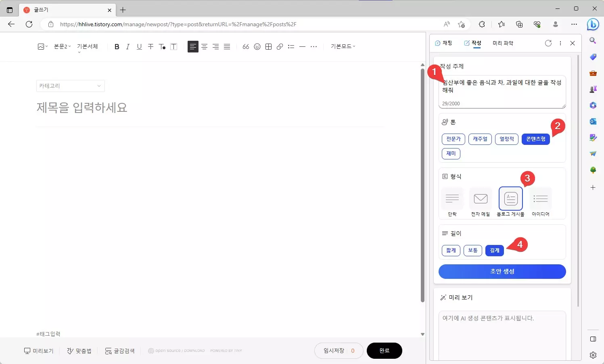The image size is (604, 364).
Task: Open the 기본모드 editor mode dropdown
Action: coord(343,47)
